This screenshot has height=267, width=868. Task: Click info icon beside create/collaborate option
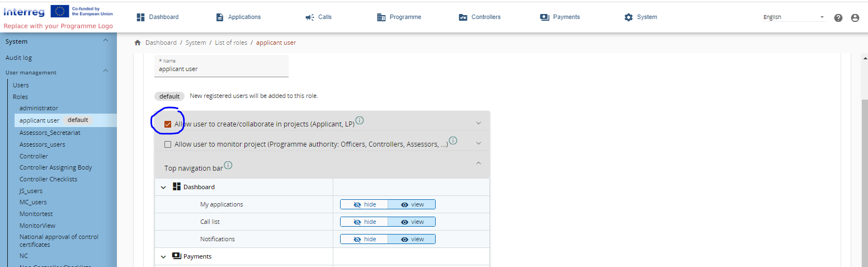[360, 120]
